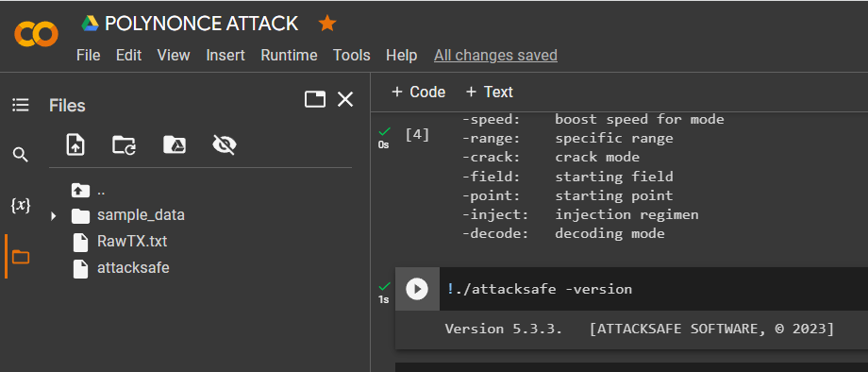868x372 pixels.
Task: Open the variables {x} panel
Action: (x=21, y=206)
